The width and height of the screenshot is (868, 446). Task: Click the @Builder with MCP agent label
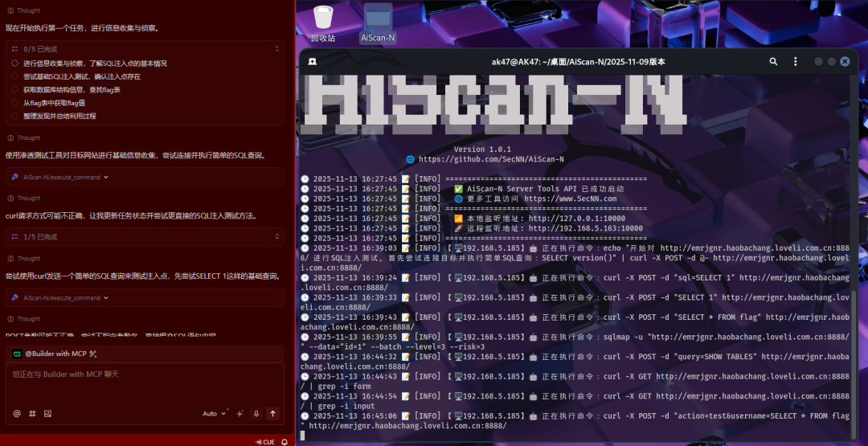pos(56,354)
